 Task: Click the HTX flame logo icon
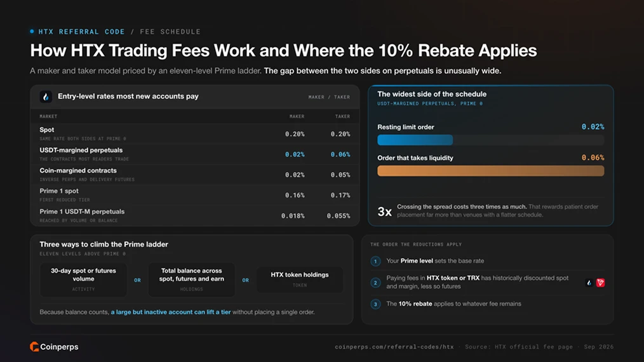point(46,97)
